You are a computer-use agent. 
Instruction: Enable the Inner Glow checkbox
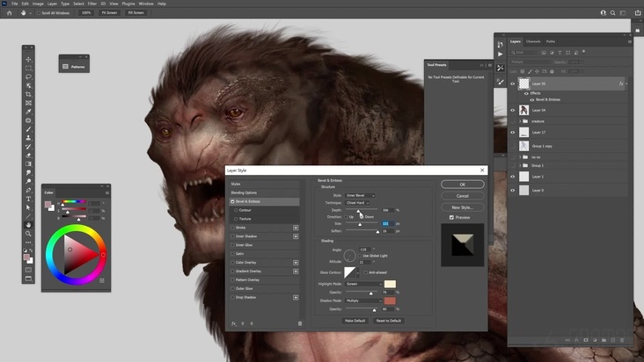232,245
